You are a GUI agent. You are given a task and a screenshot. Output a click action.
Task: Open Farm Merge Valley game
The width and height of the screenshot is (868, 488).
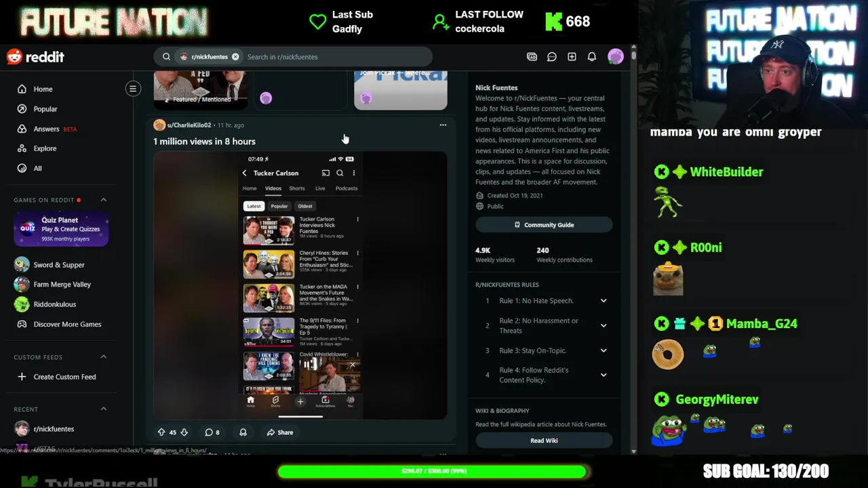[61, 285]
